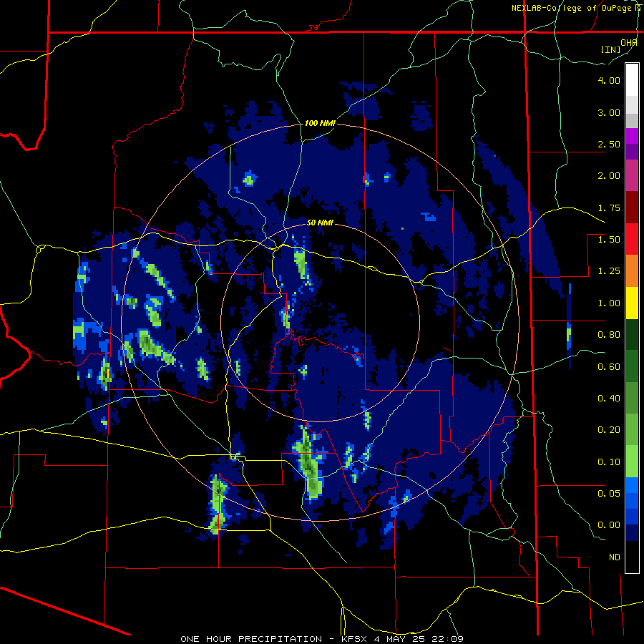Click the 0.20 legend value

[x=609, y=430]
